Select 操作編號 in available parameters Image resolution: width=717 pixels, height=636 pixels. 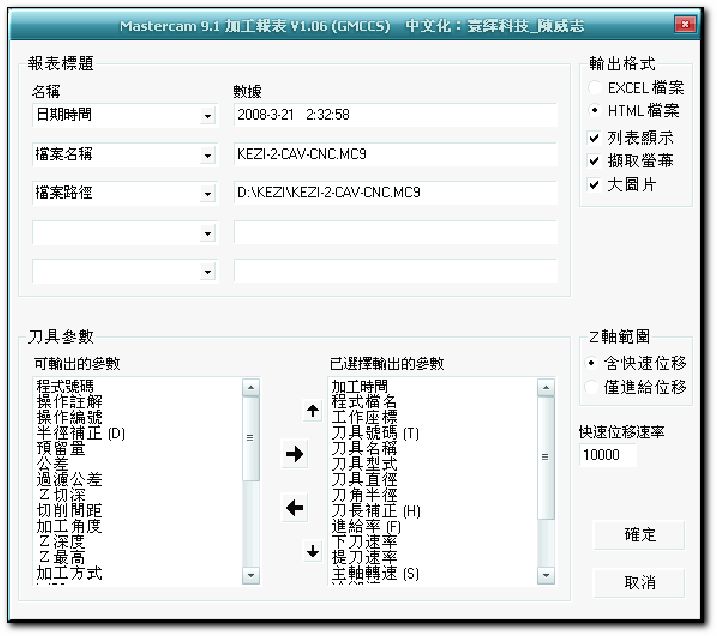pos(70,417)
